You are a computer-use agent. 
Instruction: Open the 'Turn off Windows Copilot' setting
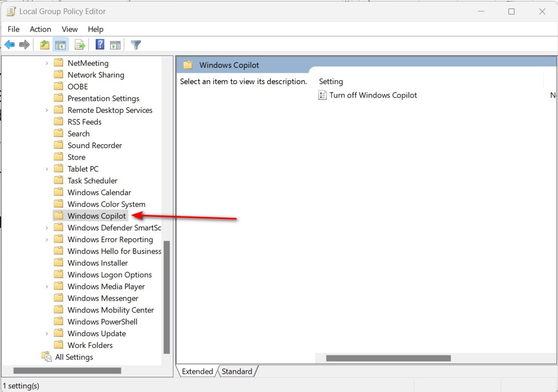click(x=373, y=95)
